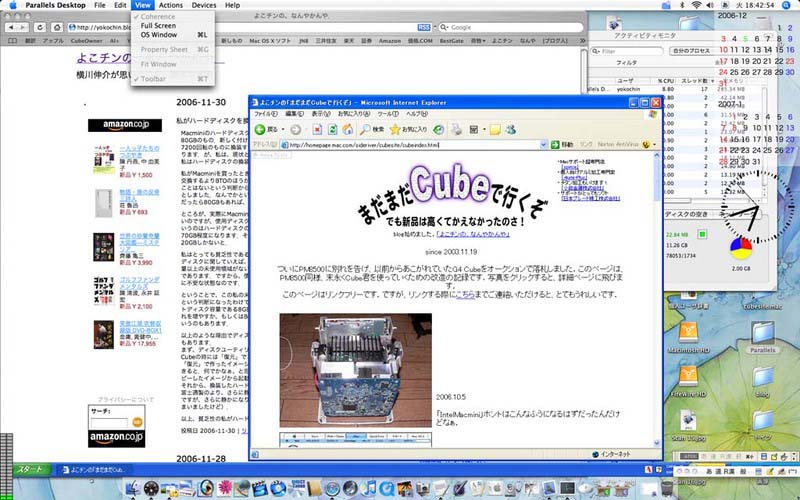Open IE Help (ヘルプ) menu

[416, 114]
